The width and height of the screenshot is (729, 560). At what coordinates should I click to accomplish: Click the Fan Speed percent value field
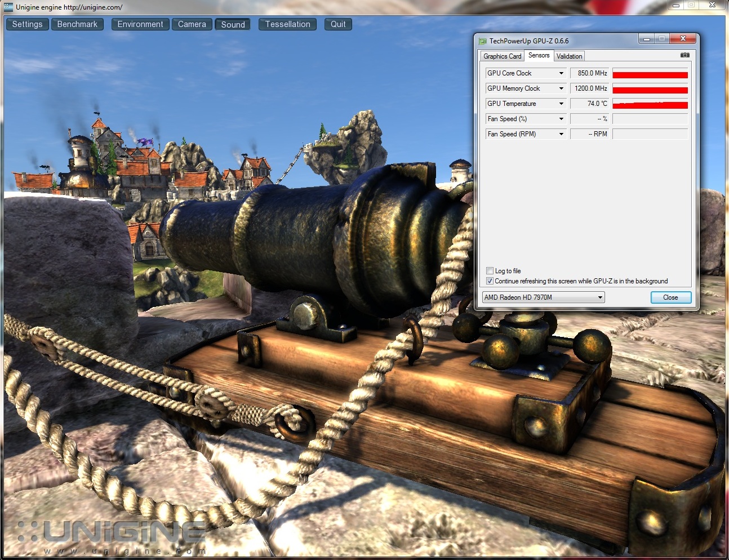point(590,119)
